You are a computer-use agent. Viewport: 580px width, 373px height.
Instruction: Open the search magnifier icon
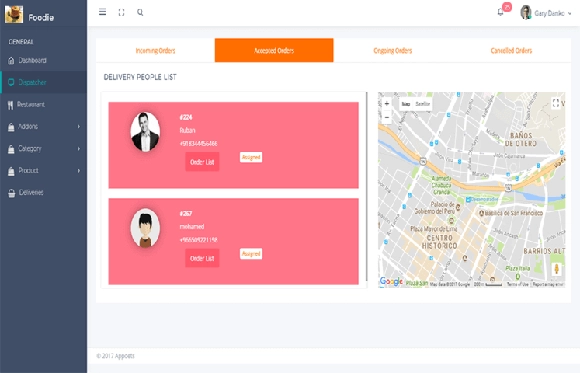(x=140, y=12)
